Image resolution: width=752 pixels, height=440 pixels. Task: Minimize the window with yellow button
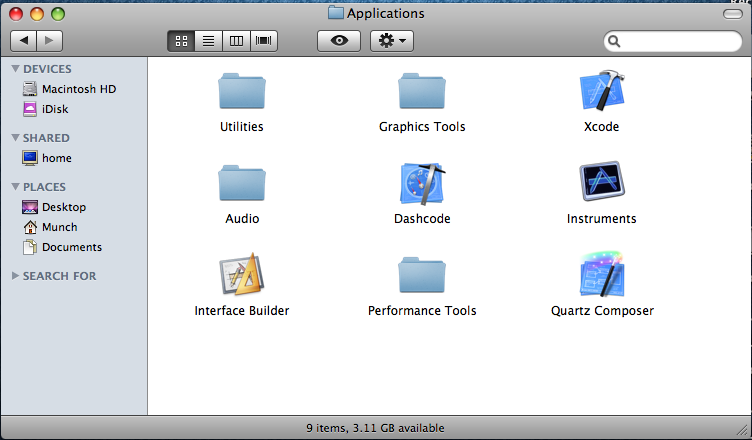point(37,14)
